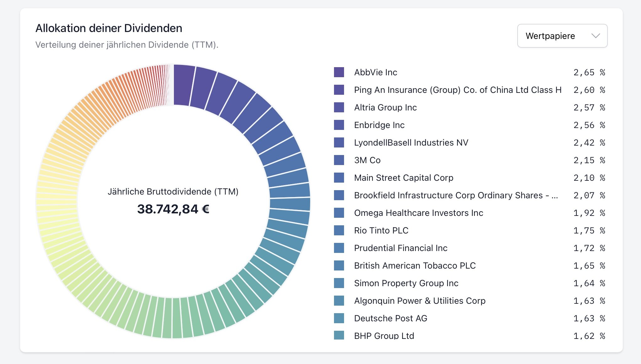This screenshot has height=364, width=641.
Task: Click the 3M Co legend swatch
Action: [x=339, y=160]
